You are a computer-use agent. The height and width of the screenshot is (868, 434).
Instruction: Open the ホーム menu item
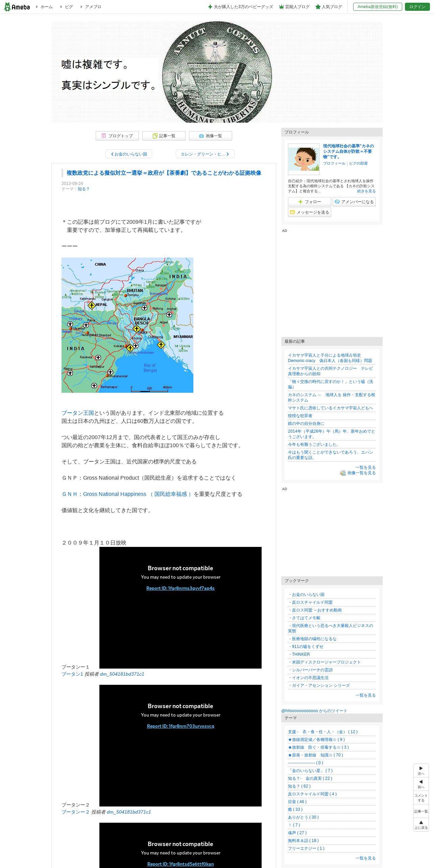click(46, 7)
